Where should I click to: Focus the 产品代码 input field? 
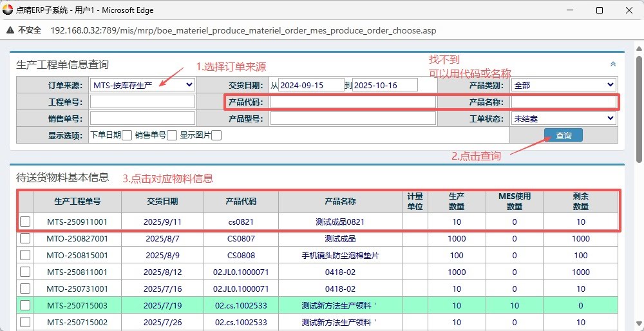tap(353, 102)
